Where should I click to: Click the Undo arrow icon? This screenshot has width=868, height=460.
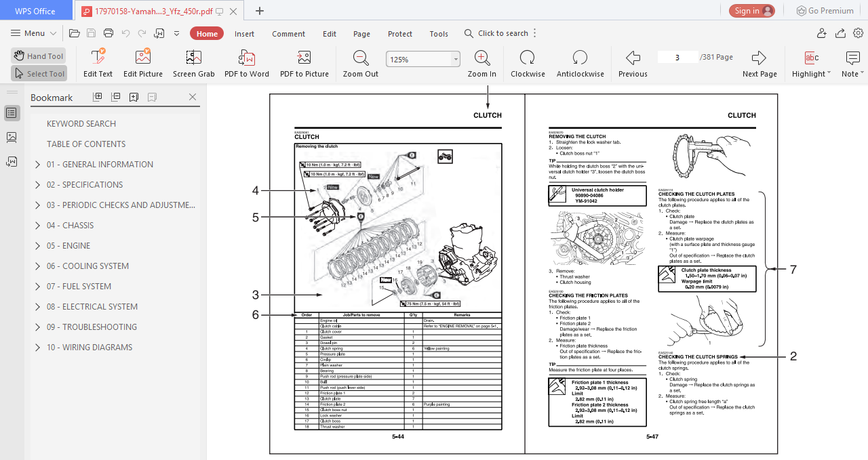tap(125, 33)
